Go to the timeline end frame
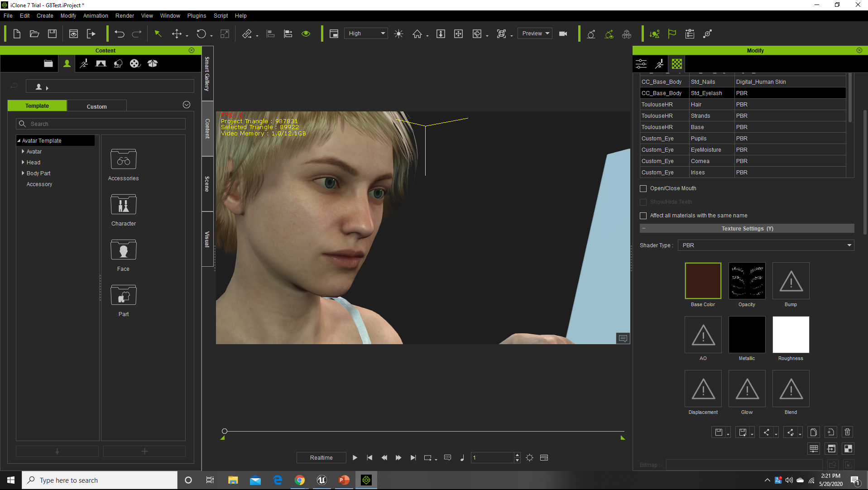 [x=413, y=458]
